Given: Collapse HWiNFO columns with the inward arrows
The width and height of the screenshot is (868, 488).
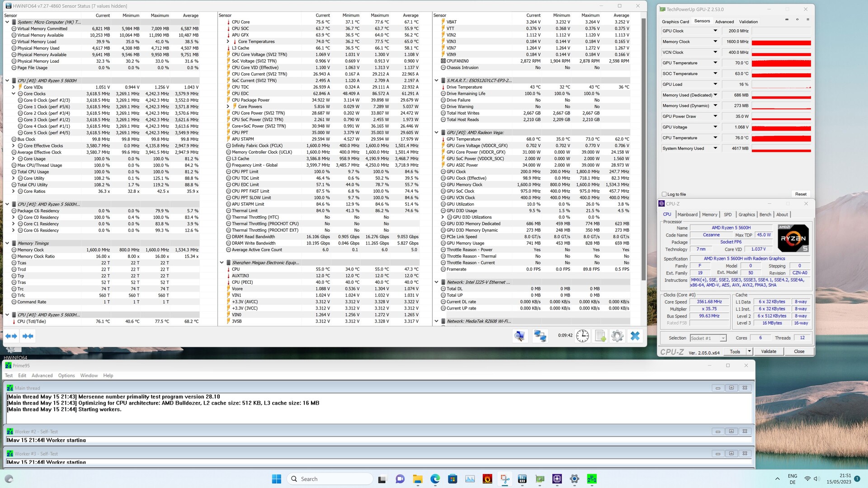Looking at the screenshot, I should click(28, 336).
